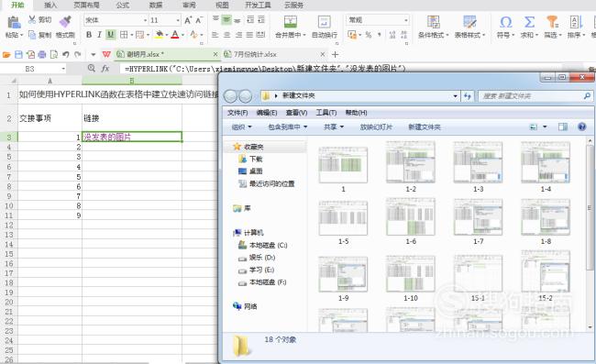Toggle underline formatting in WPS ribbon

(111, 35)
